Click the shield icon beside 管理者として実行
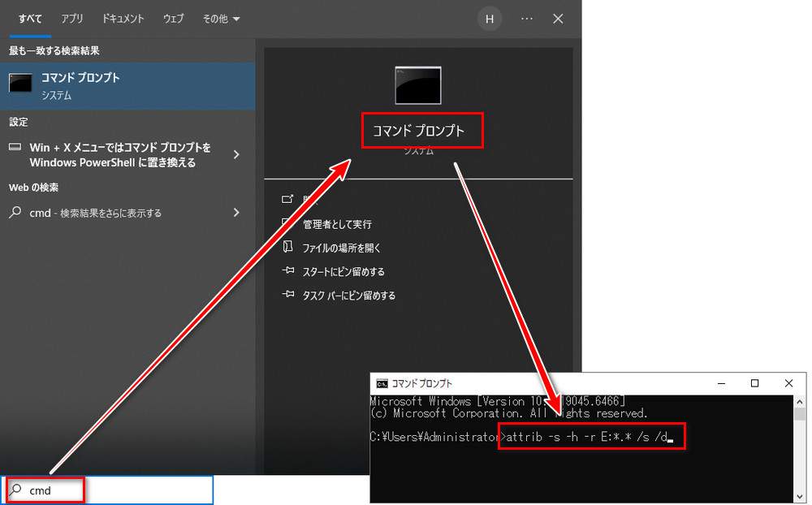This screenshot has width=812, height=505. point(286,224)
